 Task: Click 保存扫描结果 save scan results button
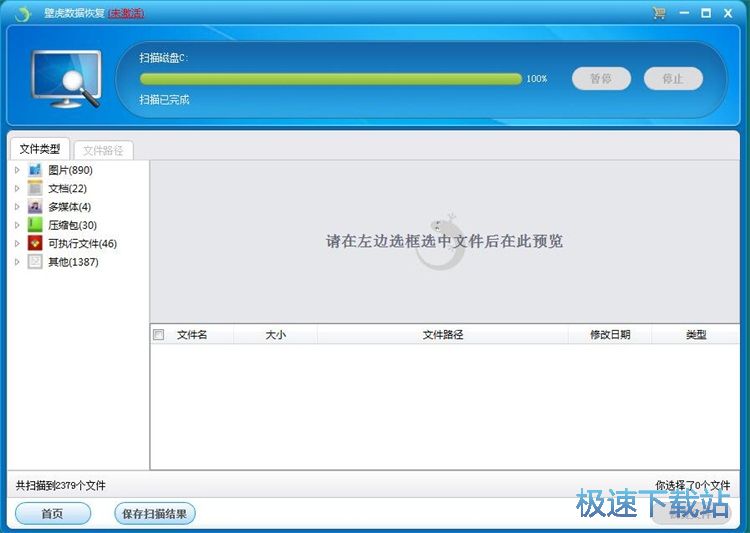pos(154,514)
